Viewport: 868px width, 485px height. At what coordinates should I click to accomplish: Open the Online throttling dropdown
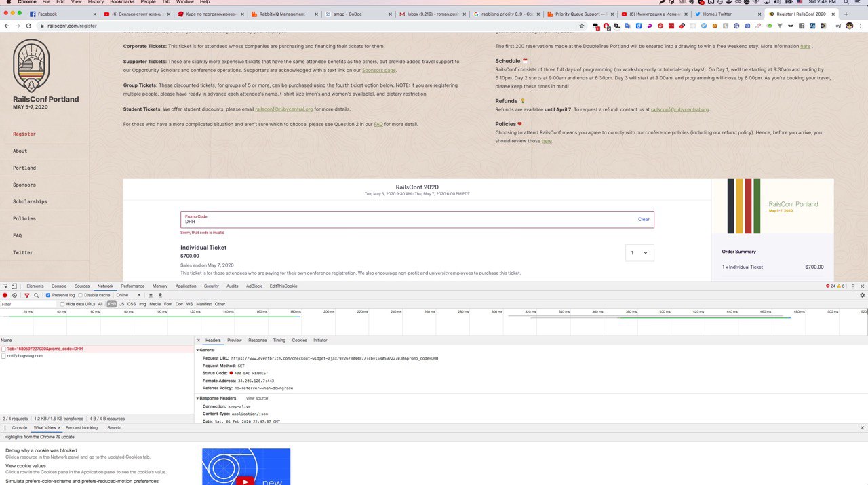coord(128,295)
